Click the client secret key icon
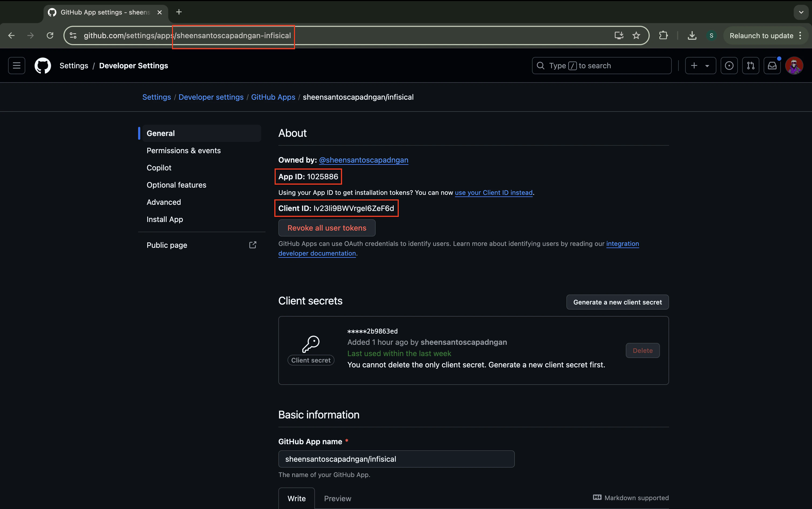Screen dimensions: 812x509 tap(311, 344)
